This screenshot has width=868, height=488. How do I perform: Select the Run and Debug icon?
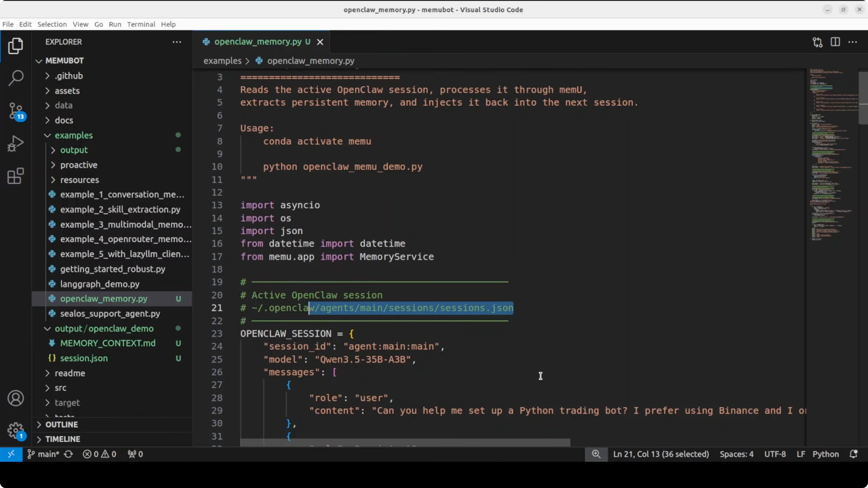[x=15, y=143]
